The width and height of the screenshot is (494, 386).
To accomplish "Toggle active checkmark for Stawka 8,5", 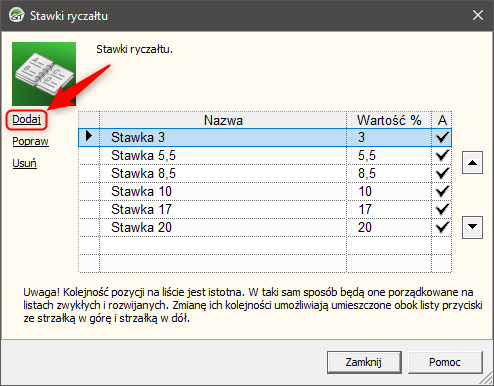I will 442,173.
